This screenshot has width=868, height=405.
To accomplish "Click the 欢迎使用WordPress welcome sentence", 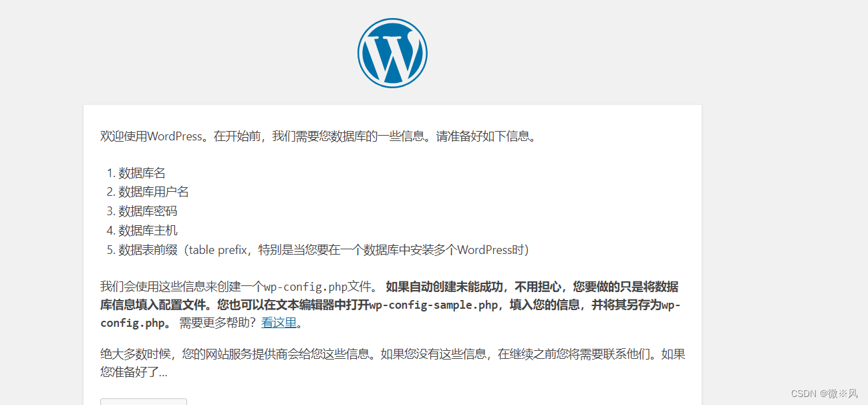I will coord(319,136).
